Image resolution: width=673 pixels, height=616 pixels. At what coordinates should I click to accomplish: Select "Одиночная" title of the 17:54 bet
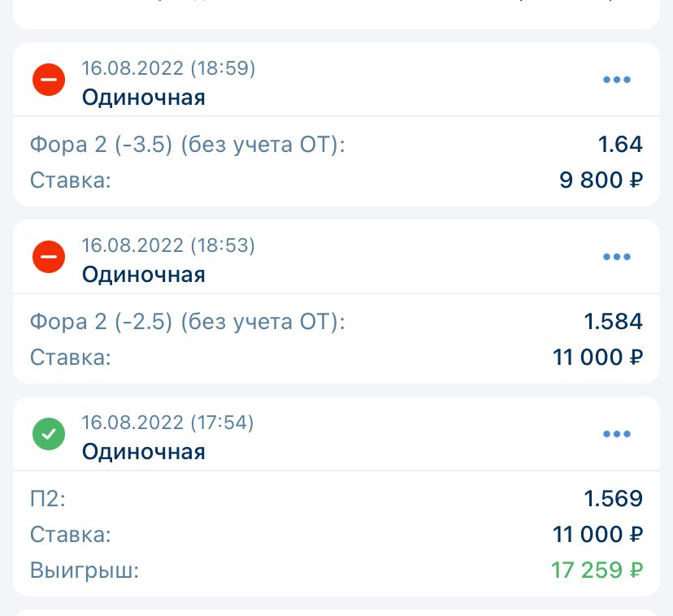point(143,451)
